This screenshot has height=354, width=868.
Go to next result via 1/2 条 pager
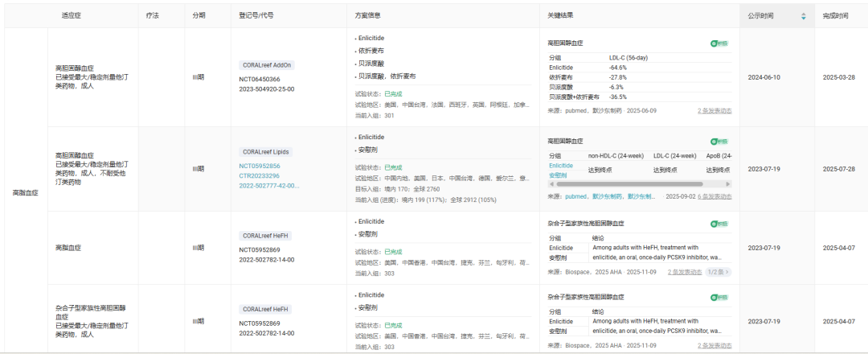tap(718, 272)
